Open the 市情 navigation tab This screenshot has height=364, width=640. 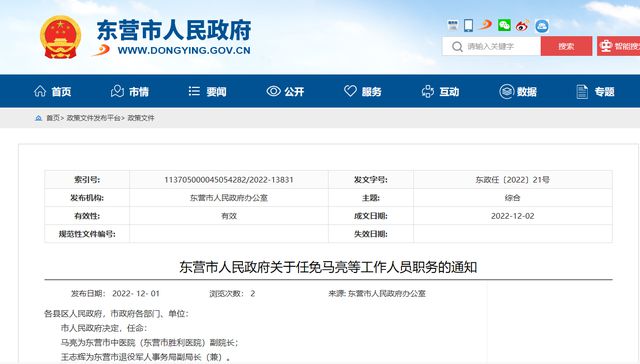[x=130, y=91]
